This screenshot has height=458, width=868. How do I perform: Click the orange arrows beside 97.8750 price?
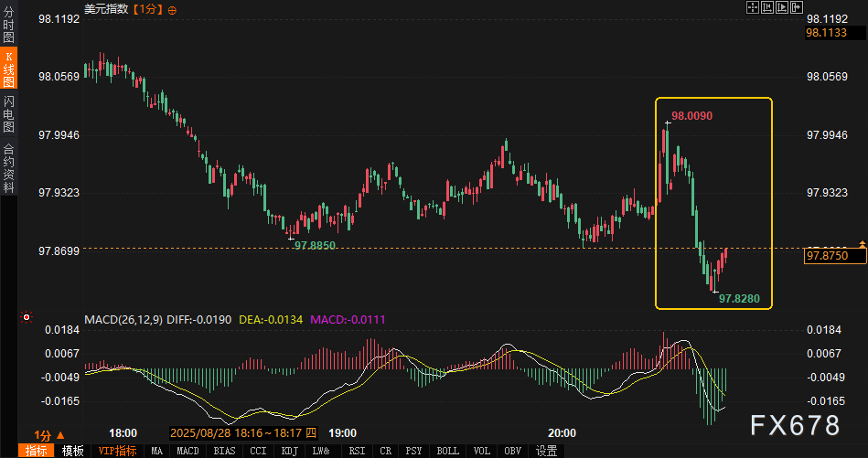click(x=862, y=245)
